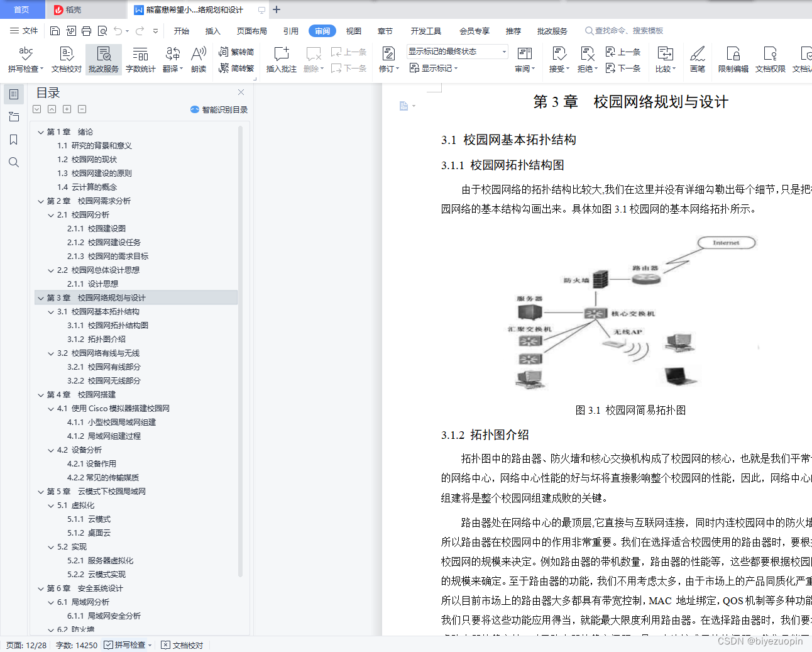Jump to 4.2.2 常见的传输媒质 heading
This screenshot has width=812, height=652.
pyautogui.click(x=103, y=478)
